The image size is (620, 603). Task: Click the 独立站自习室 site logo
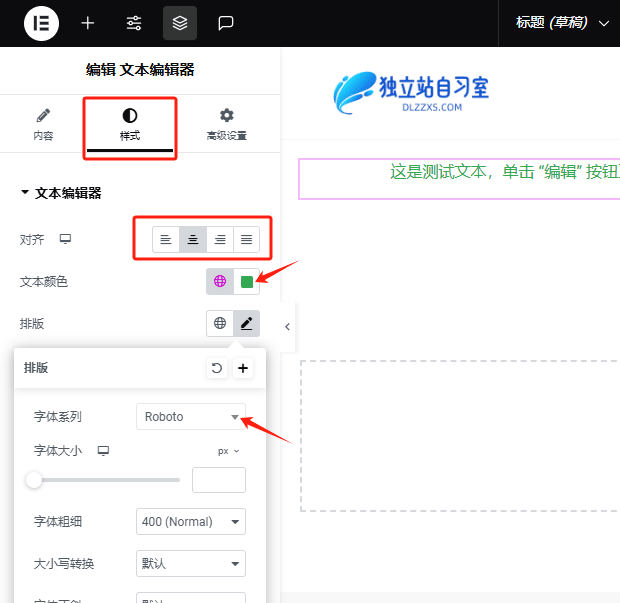pyautogui.click(x=411, y=93)
